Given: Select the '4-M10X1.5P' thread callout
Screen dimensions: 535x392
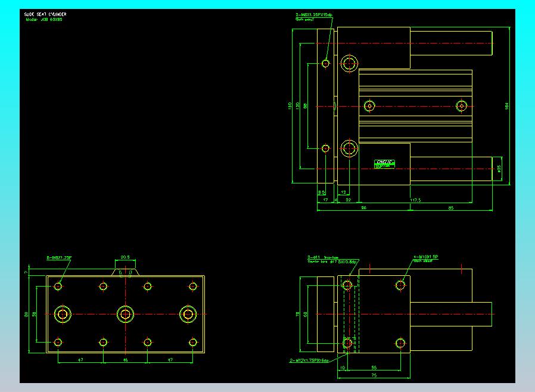Looking at the screenshot, I should point(426,257).
